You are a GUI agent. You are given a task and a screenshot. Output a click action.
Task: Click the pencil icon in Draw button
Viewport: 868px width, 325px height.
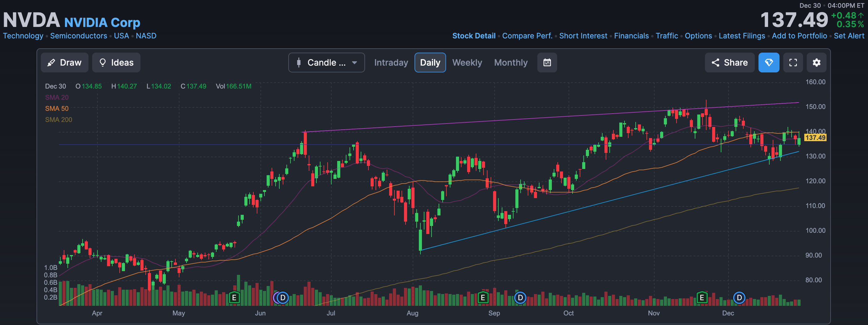tap(51, 63)
